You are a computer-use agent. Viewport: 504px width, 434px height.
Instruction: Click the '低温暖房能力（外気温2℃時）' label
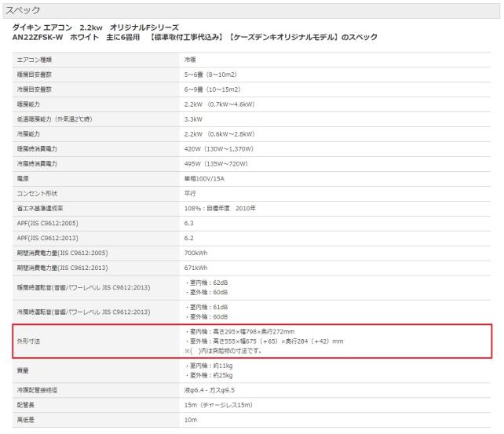point(55,119)
